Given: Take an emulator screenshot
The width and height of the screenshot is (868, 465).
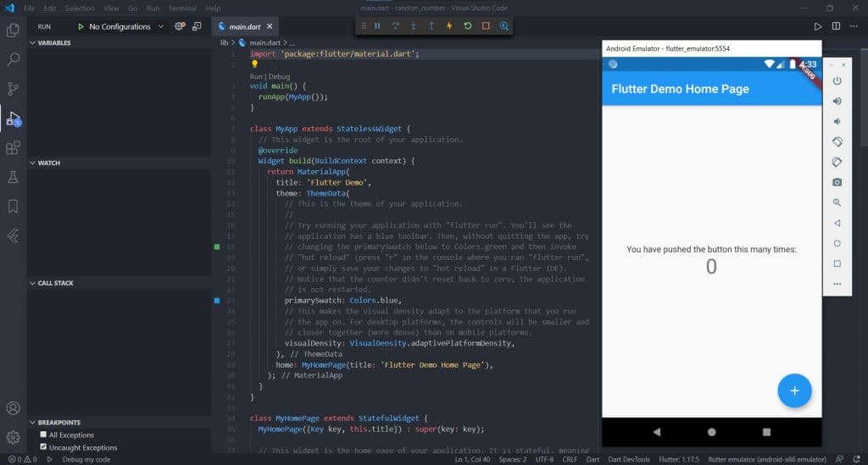Looking at the screenshot, I should 837,182.
